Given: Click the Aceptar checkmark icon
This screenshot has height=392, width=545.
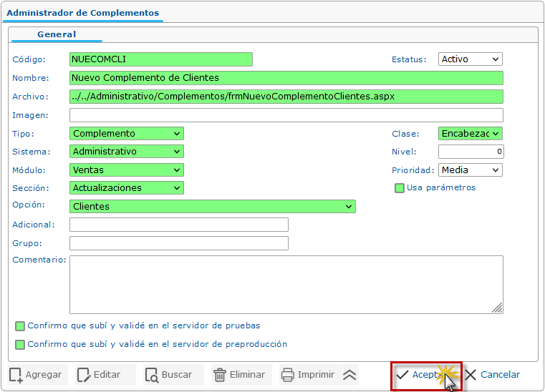Looking at the screenshot, I should click(x=402, y=375).
